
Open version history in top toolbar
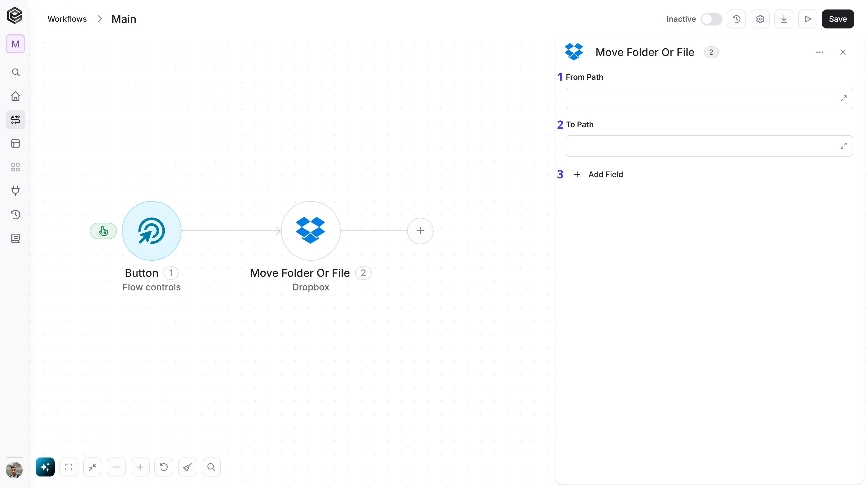(x=736, y=19)
